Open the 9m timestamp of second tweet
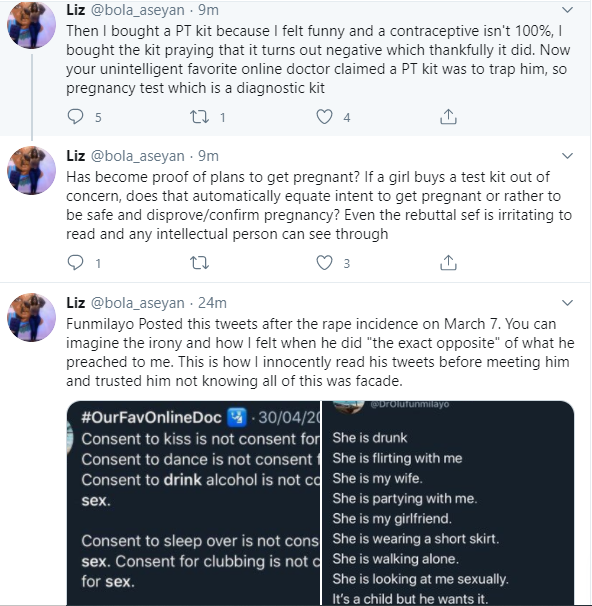 tap(208, 156)
